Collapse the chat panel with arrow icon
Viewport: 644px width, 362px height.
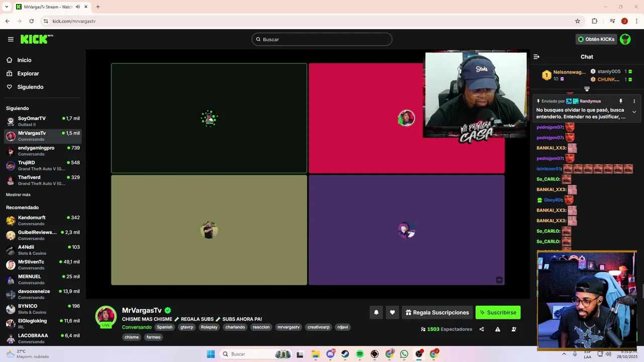(536, 57)
